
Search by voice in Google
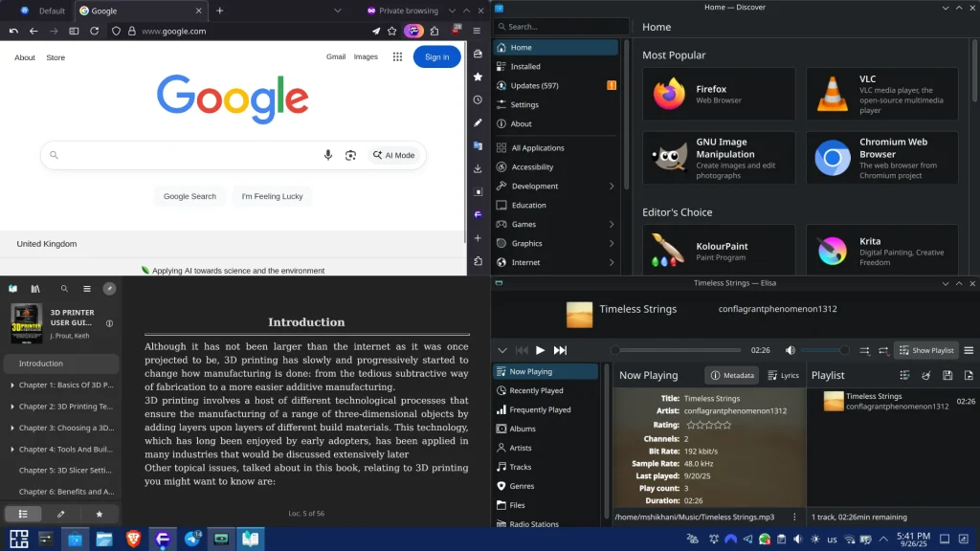coord(327,155)
